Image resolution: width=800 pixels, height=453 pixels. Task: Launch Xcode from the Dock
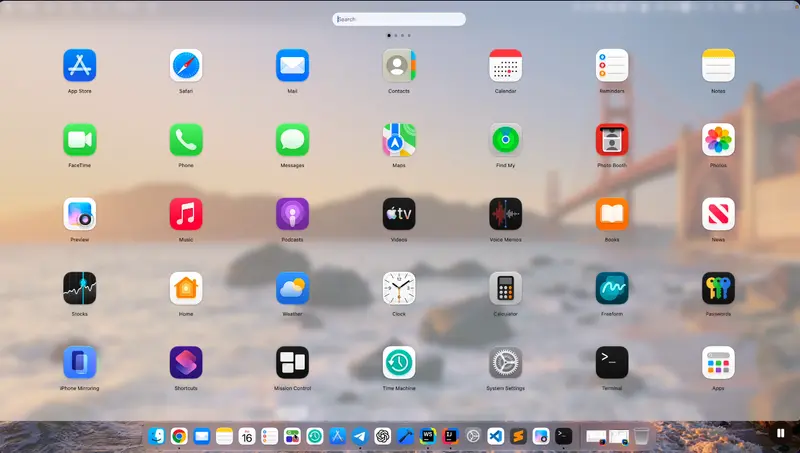(405, 436)
